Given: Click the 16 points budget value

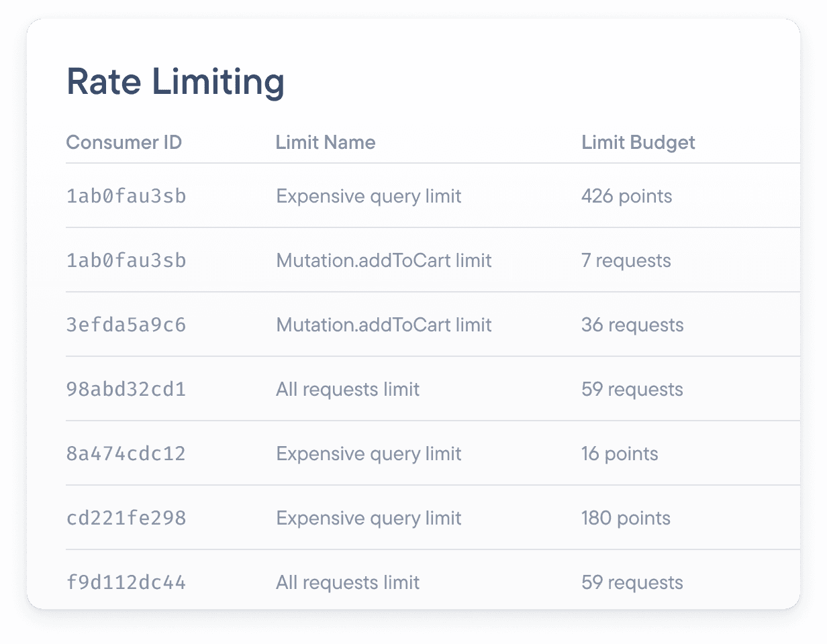Looking at the screenshot, I should [619, 454].
